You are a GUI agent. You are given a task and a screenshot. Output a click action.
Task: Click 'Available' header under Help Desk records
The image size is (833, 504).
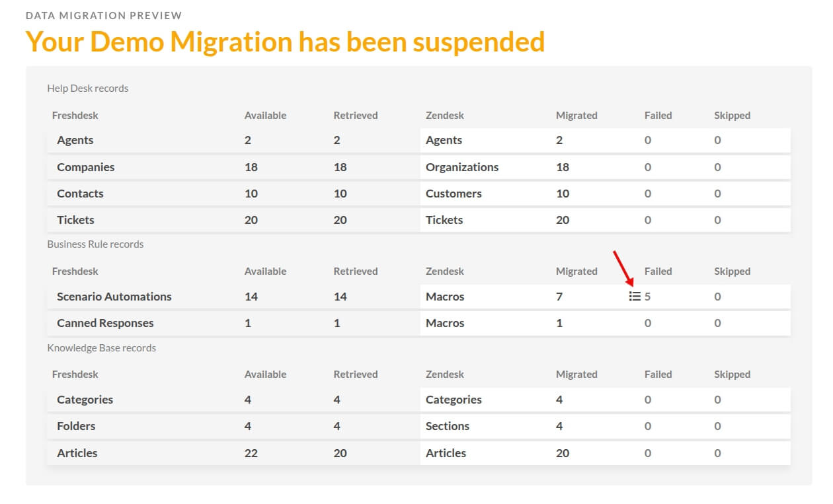tap(265, 115)
